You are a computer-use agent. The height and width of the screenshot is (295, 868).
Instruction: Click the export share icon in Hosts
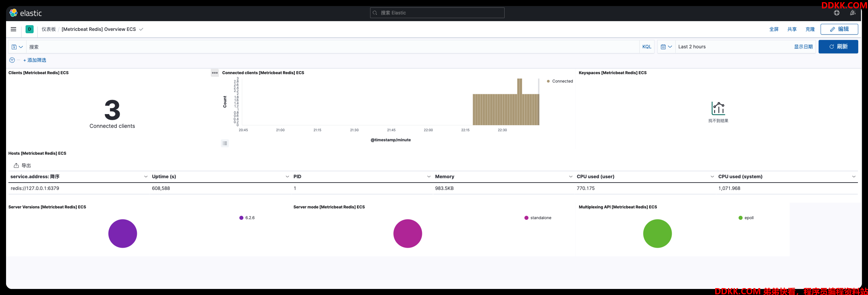click(16, 165)
